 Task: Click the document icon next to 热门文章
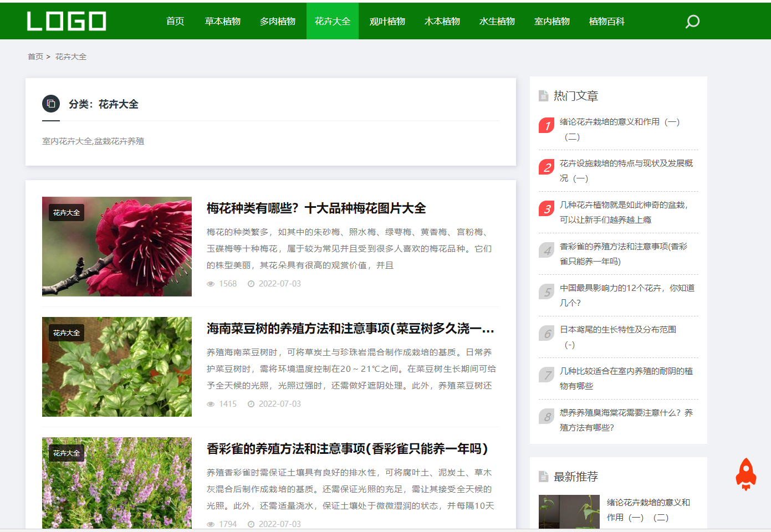click(x=543, y=96)
